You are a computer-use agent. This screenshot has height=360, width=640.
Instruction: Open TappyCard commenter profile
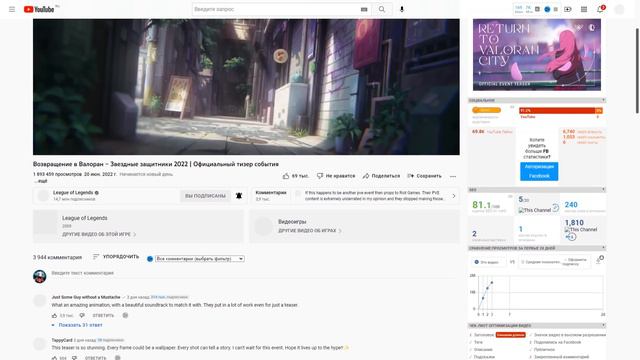[x=62, y=340]
